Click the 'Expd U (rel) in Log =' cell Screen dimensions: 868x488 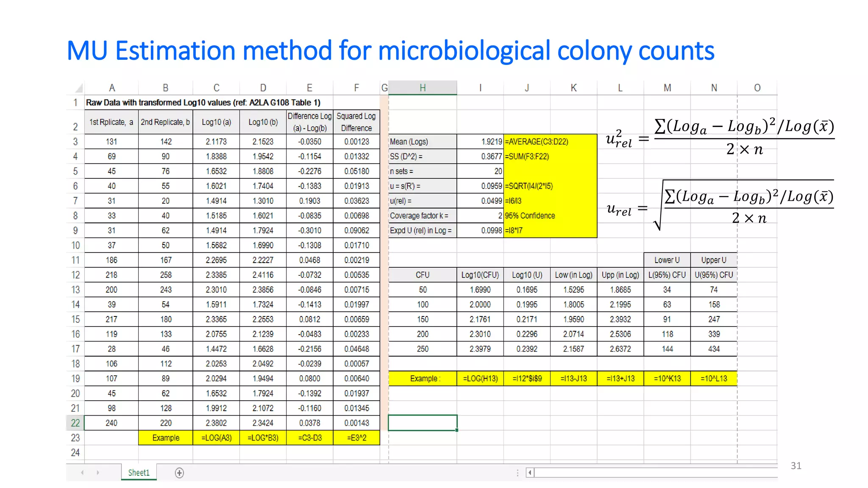[423, 230]
